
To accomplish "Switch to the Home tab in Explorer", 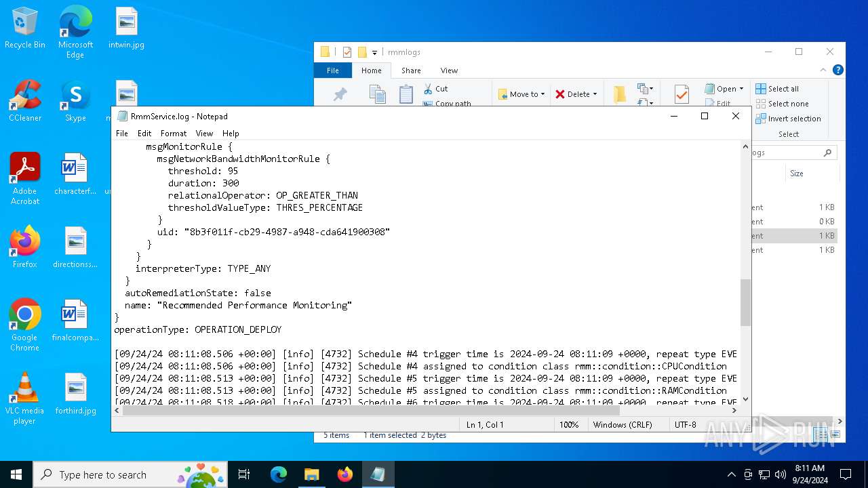I will (x=372, y=70).
